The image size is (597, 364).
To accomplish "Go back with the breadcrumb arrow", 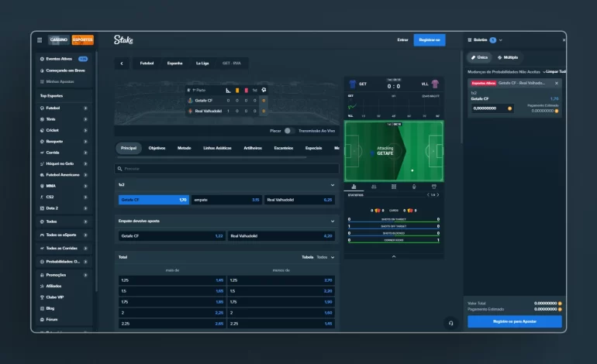I will click(x=122, y=64).
